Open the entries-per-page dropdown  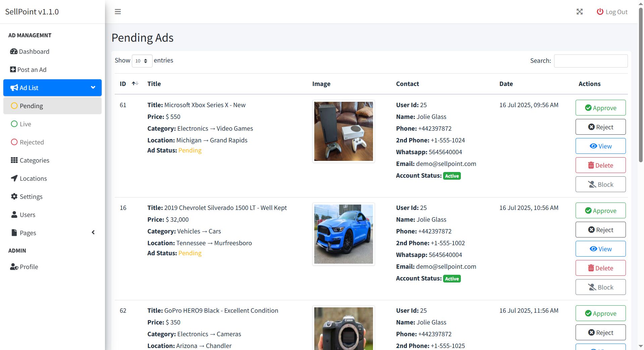point(142,61)
